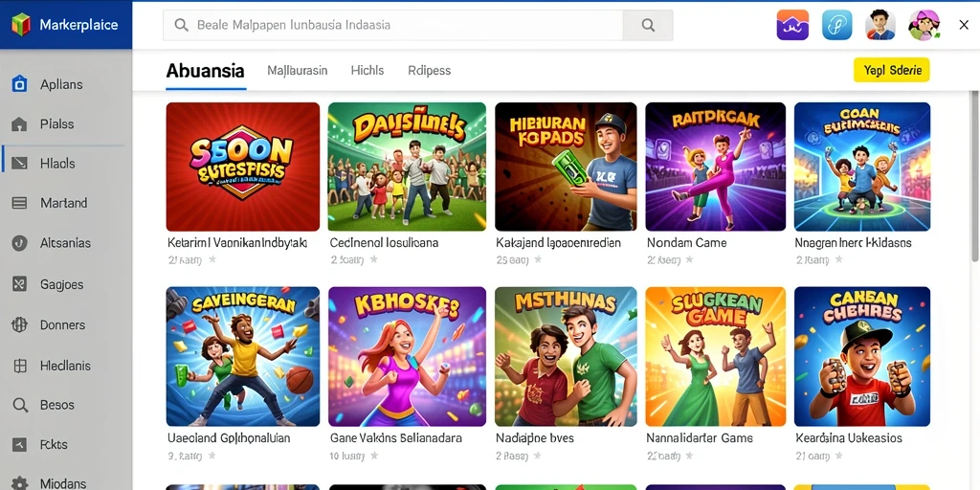Open the purple crown app icon
Viewport: 980px width, 490px height.
792,25
